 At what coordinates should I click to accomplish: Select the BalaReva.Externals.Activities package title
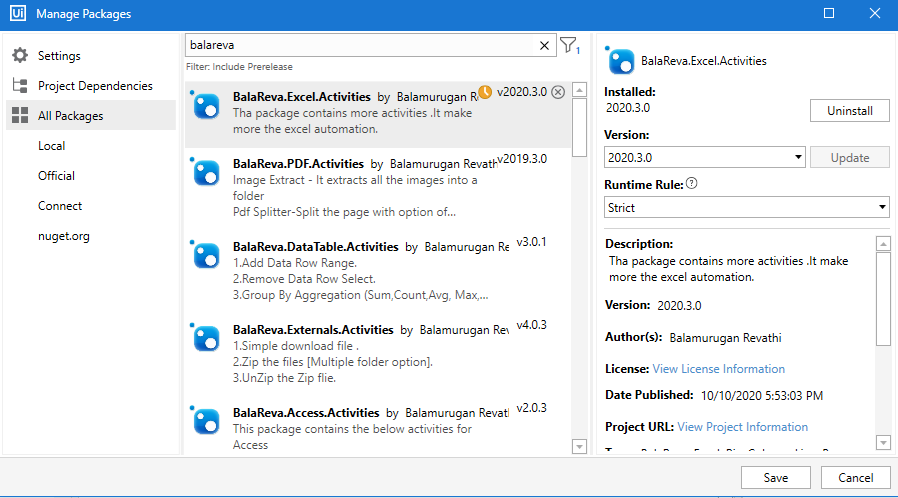coord(313,330)
